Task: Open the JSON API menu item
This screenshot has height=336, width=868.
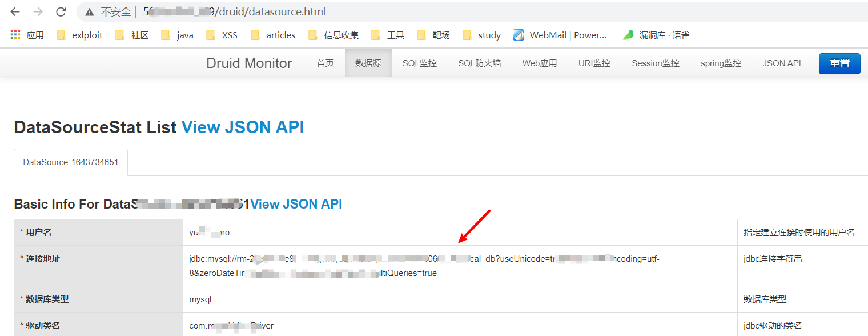Action: tap(782, 63)
